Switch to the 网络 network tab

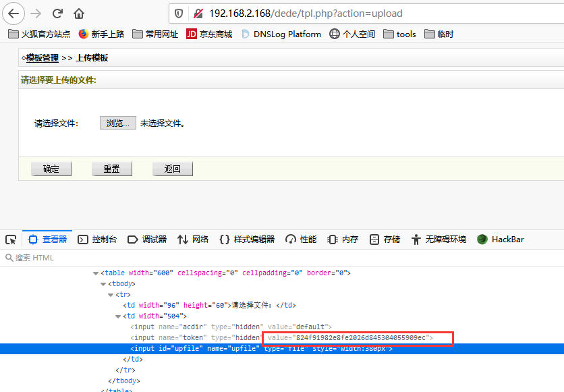coord(193,240)
